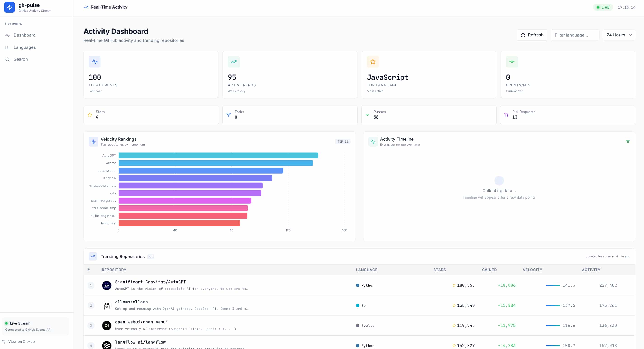
Task: Click the Filter language input field
Action: pos(575,35)
